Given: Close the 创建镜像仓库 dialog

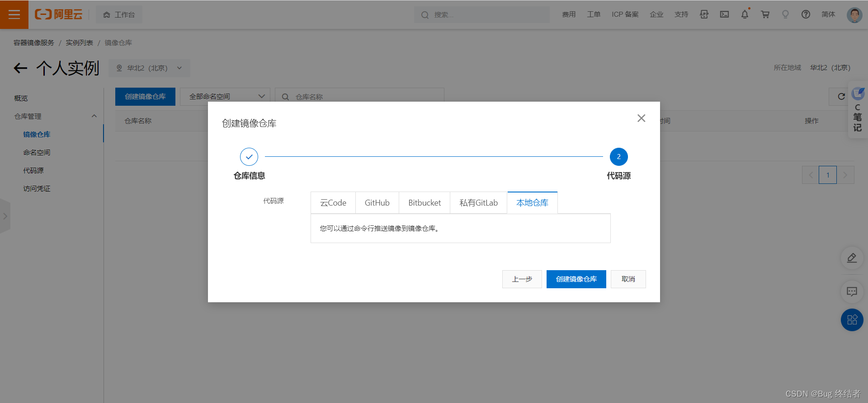Looking at the screenshot, I should pos(641,118).
